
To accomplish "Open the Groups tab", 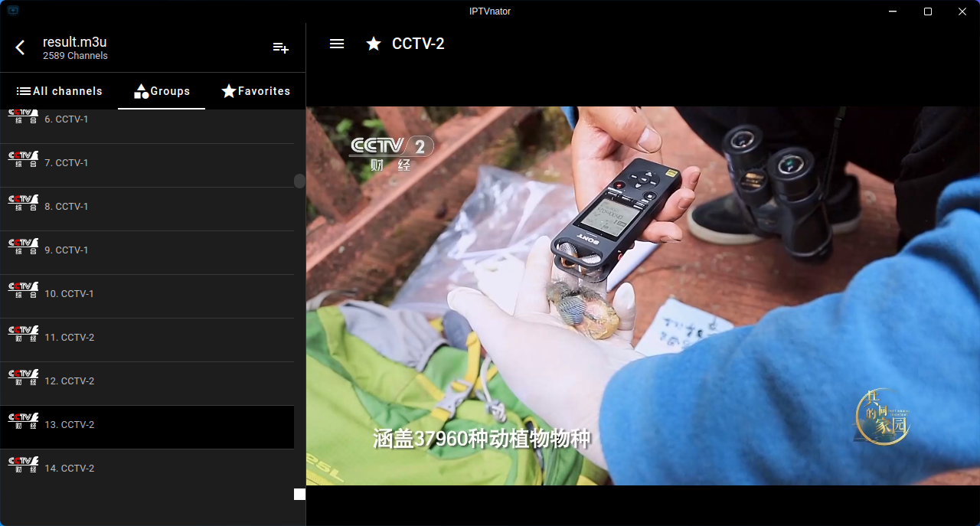I will click(x=162, y=91).
